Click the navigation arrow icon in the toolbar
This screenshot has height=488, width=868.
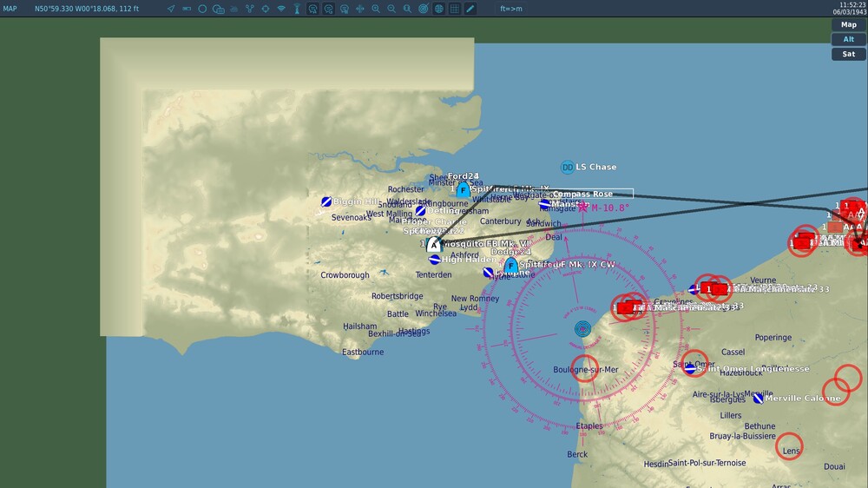[x=171, y=9]
